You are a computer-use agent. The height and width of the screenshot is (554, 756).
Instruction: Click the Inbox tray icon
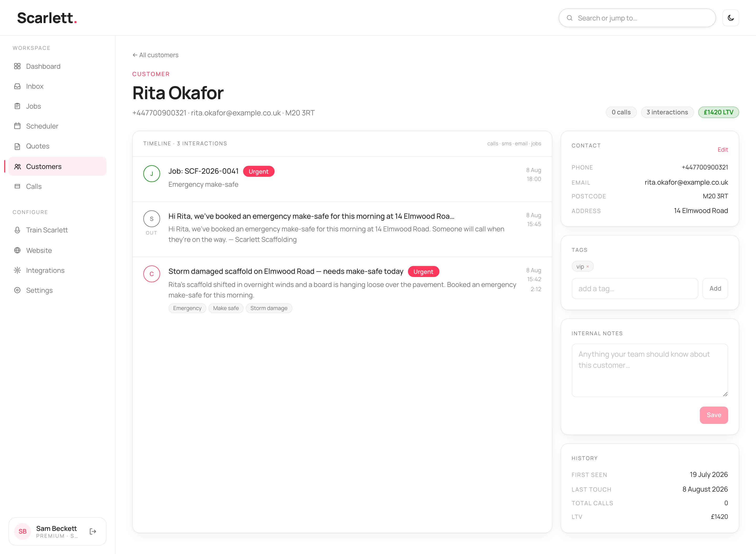point(17,86)
